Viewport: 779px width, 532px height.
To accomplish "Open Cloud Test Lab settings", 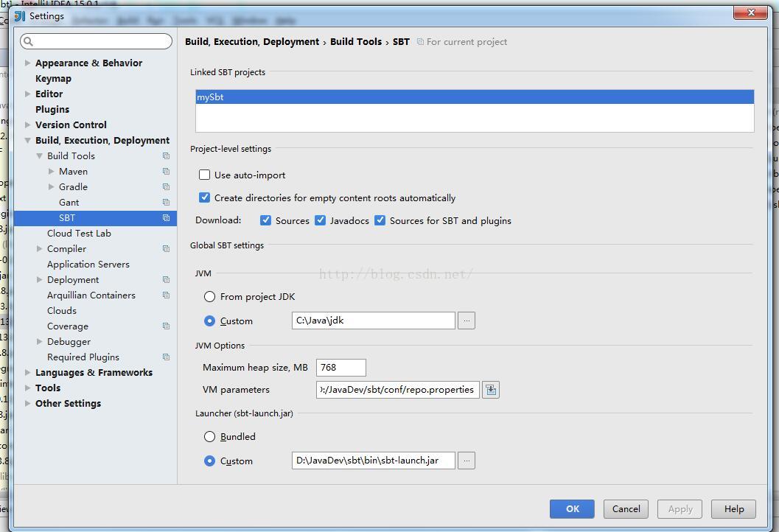I will pyautogui.click(x=79, y=233).
